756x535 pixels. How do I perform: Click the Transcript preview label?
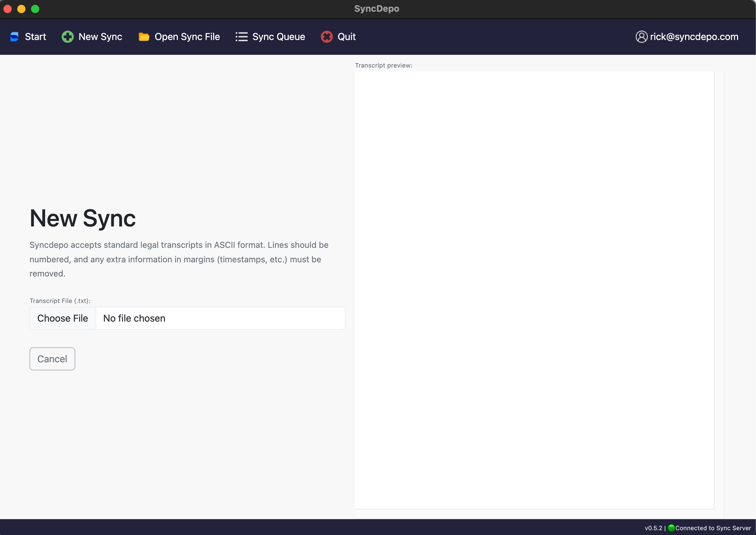[384, 65]
